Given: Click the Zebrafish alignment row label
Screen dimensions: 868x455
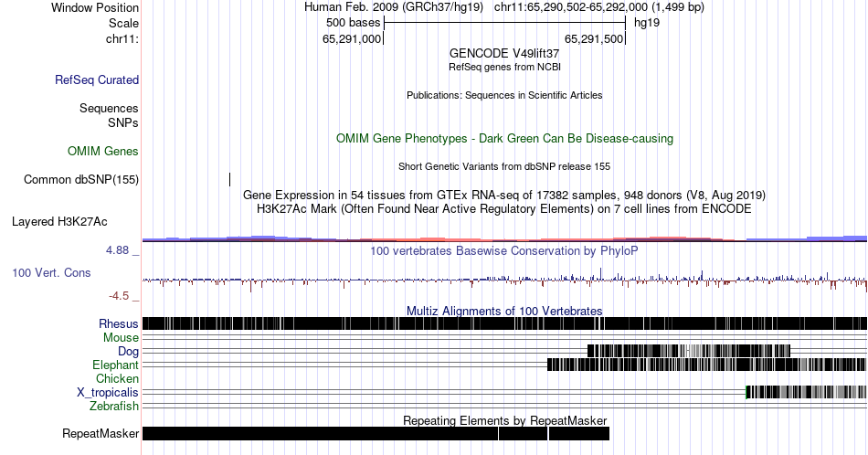Looking at the screenshot, I should click(x=114, y=406).
